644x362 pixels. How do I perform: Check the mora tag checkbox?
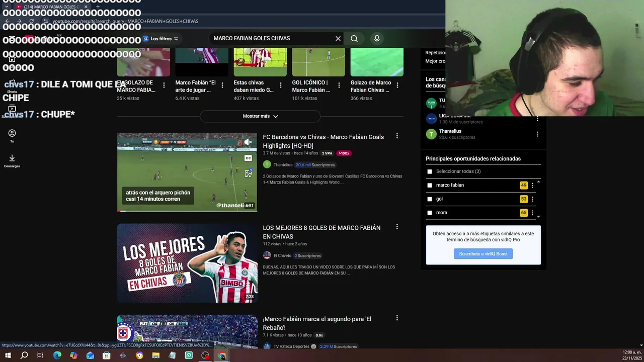coord(430,213)
